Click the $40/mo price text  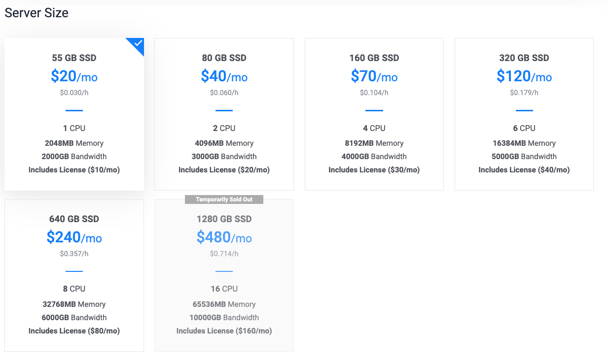[224, 76]
